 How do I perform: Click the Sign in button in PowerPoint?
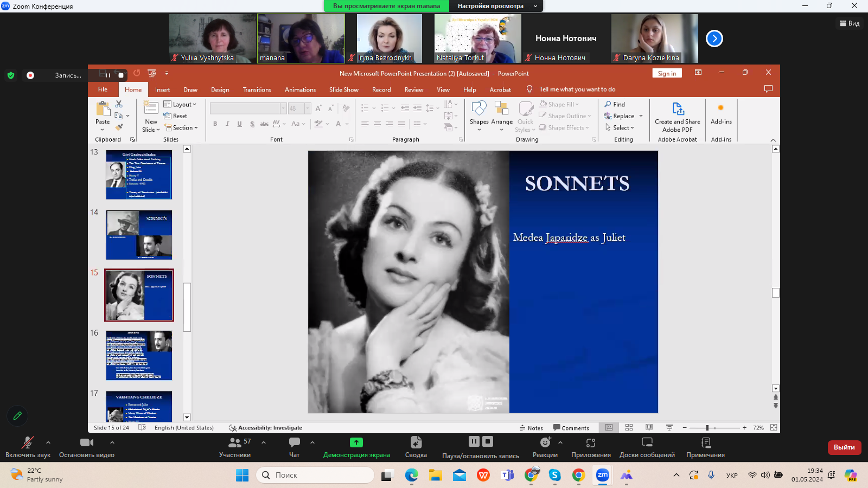coord(667,74)
